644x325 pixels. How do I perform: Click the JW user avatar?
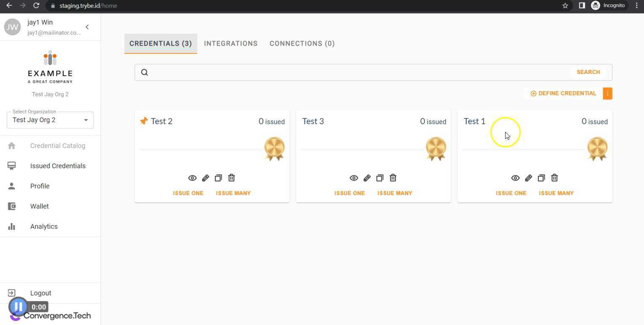click(x=12, y=27)
